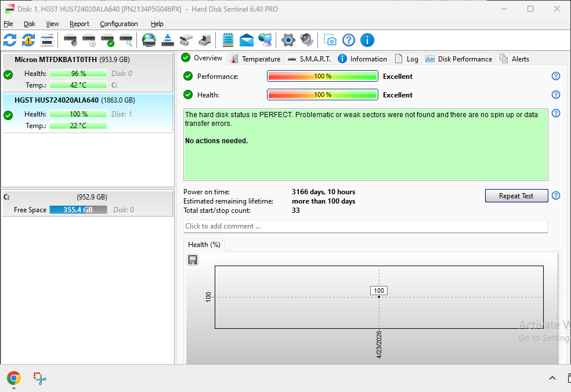Open settings with the gear icon

[x=288, y=40]
